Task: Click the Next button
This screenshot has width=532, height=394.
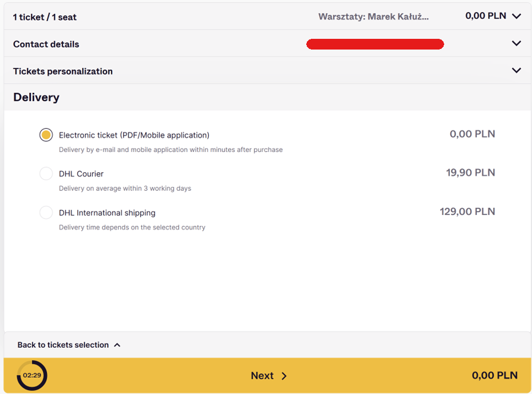Action: [267, 375]
